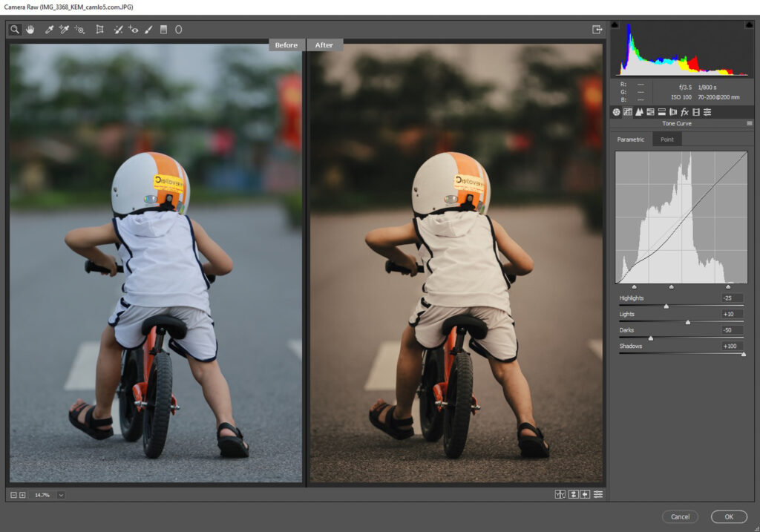The image size is (760, 532).
Task: Click the '70-200@200 mm' lens text
Action: (x=718, y=97)
